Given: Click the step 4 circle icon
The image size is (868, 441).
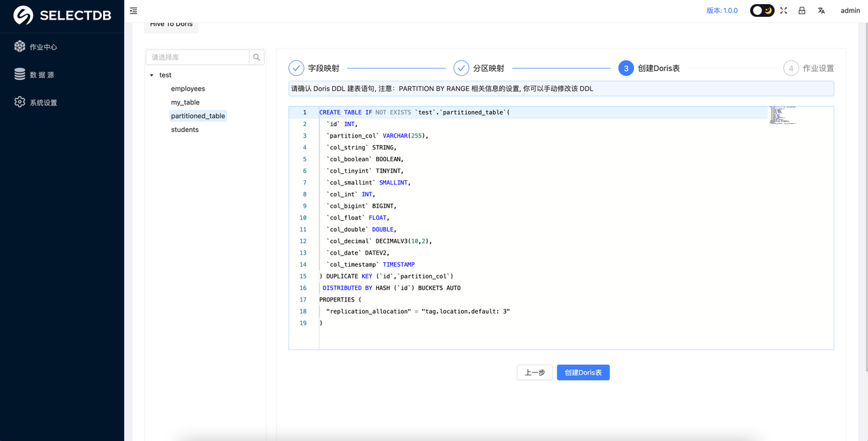Looking at the screenshot, I should pos(791,68).
